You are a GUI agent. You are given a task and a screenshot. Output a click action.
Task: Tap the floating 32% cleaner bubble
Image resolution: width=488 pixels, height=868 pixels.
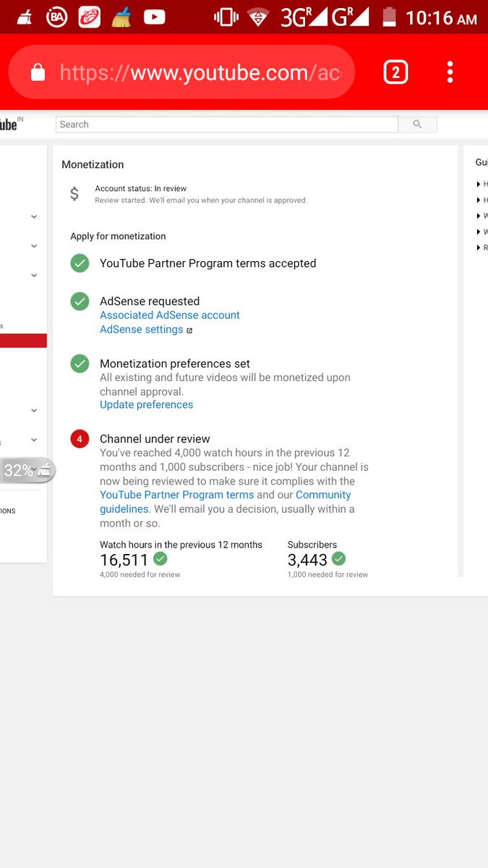click(27, 471)
